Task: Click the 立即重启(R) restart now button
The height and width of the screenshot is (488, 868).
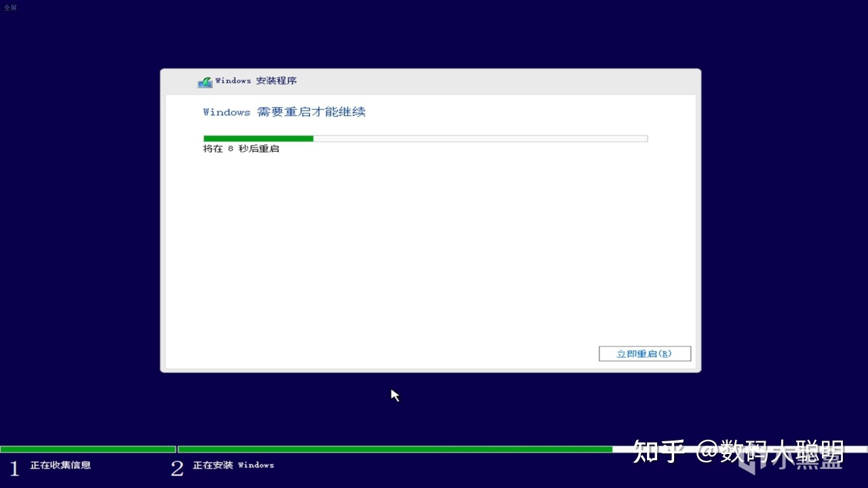Action: (645, 354)
